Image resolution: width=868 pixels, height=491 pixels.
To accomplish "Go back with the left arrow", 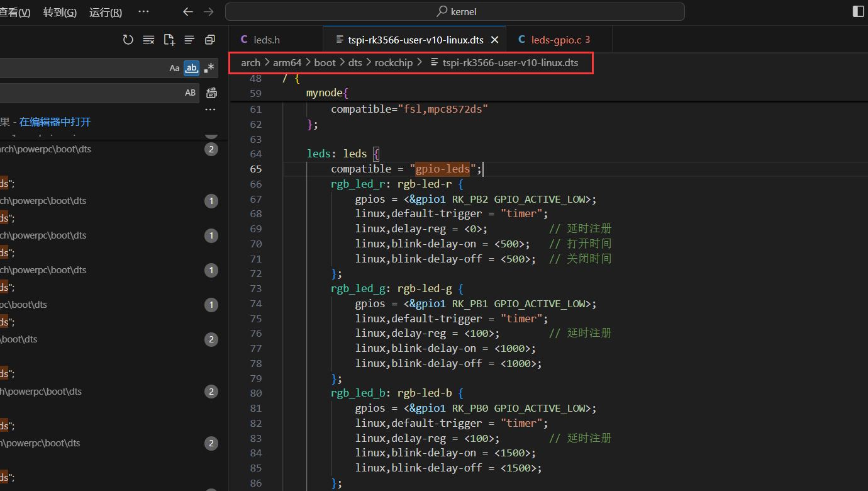I will (187, 12).
